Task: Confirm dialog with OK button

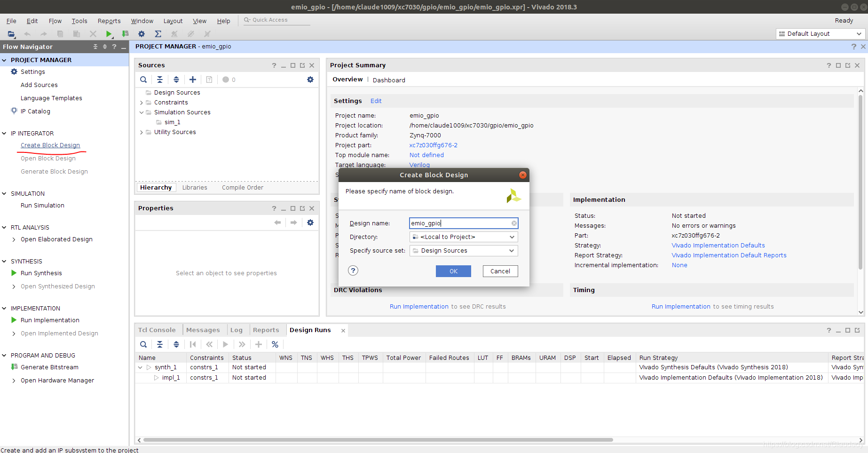Action: [x=453, y=271]
